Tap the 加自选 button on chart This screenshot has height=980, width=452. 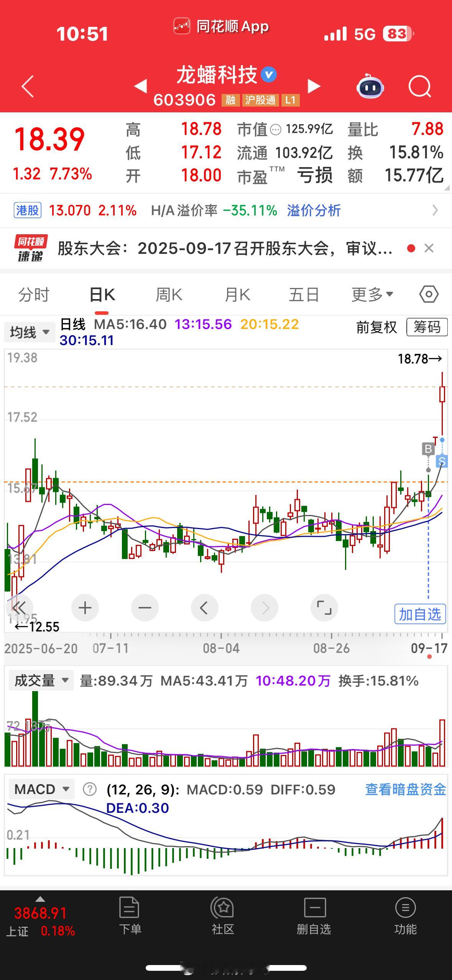tap(420, 614)
